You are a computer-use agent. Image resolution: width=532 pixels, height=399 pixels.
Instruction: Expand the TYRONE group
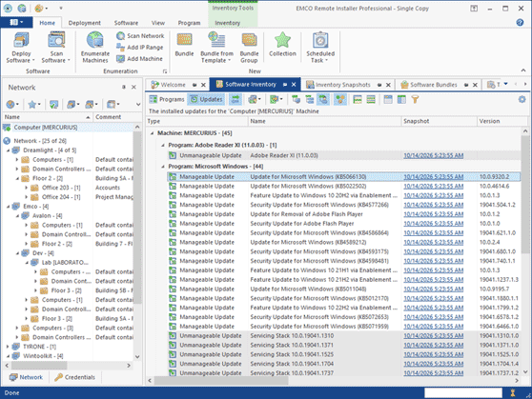click(x=8, y=347)
